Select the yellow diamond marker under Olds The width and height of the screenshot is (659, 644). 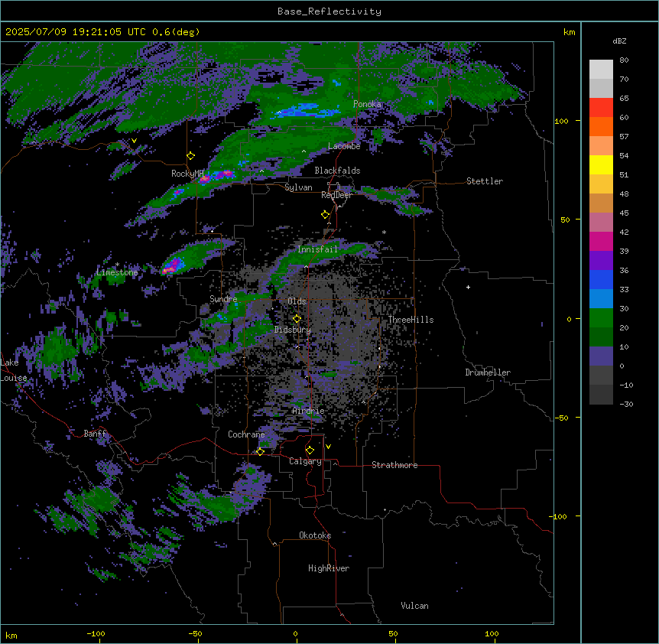point(297,319)
